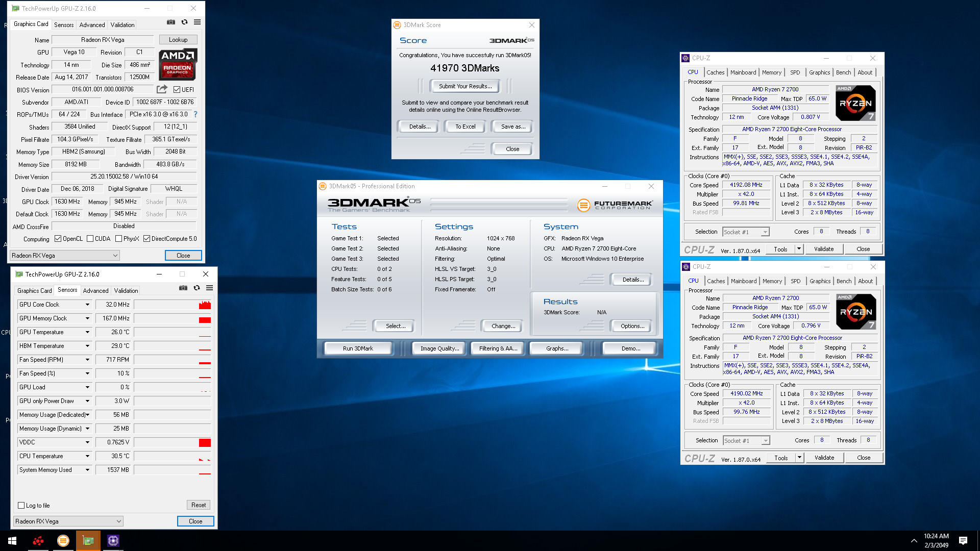Toggle the UEFI checkbox
Screen dimensions: 980x551
177,90
